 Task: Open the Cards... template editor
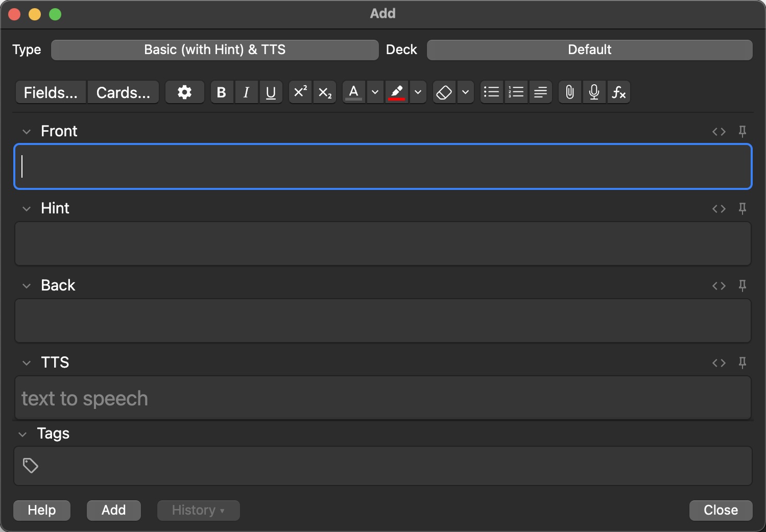pos(123,92)
